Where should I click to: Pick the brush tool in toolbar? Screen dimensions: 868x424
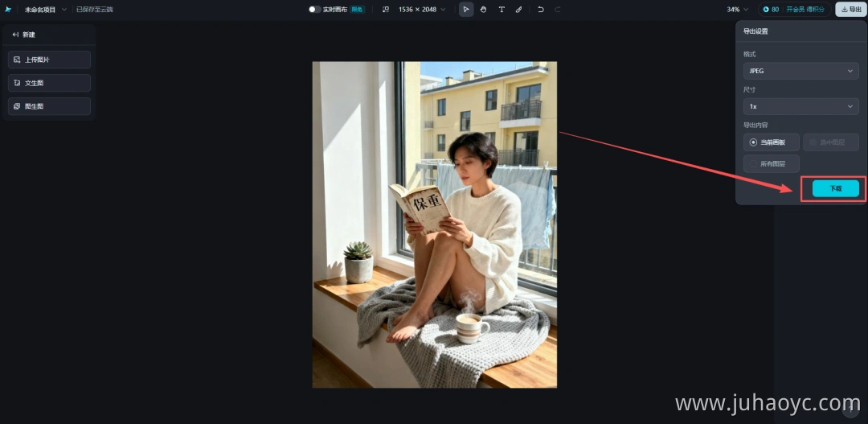coord(518,10)
